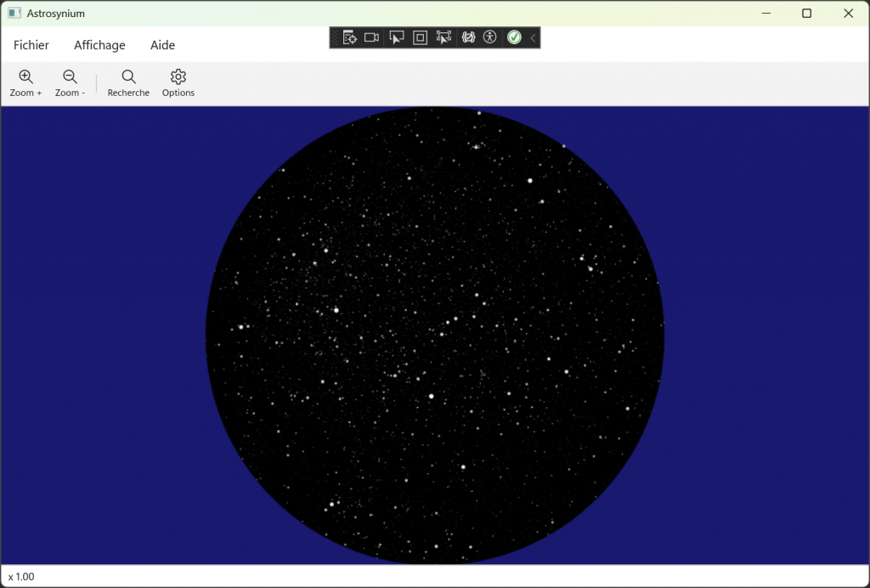
Task: Select the cursor inspection tool icon
Action: click(396, 37)
